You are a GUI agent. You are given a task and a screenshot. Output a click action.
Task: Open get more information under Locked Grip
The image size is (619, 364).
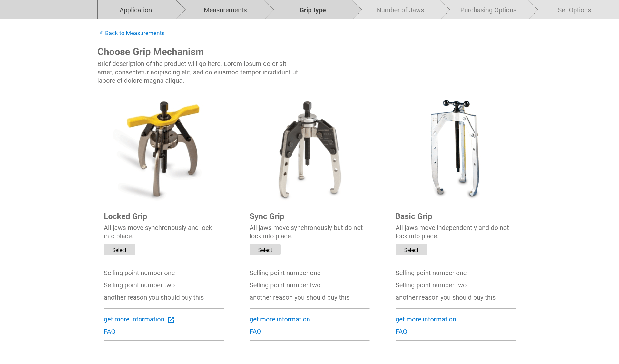click(x=134, y=319)
